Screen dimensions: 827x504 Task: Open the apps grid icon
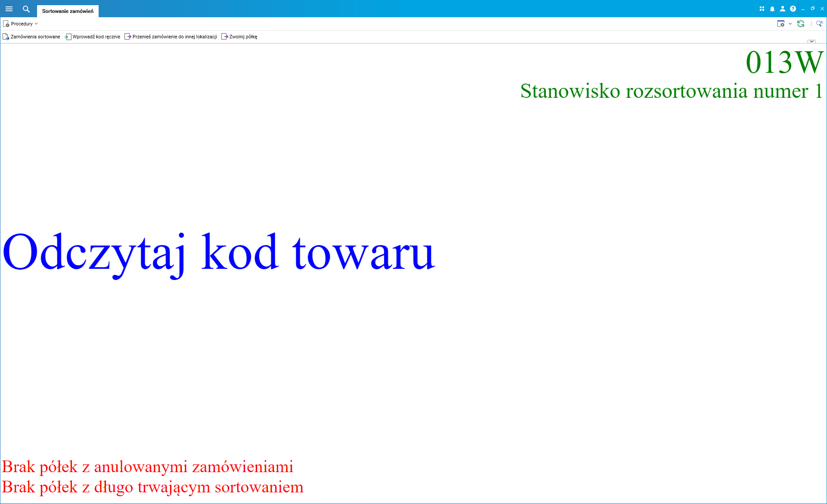coord(762,9)
